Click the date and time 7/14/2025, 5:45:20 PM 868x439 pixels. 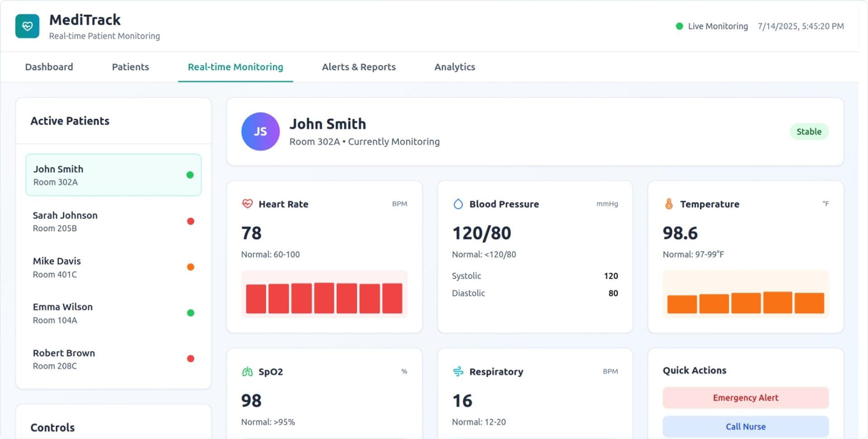(801, 26)
